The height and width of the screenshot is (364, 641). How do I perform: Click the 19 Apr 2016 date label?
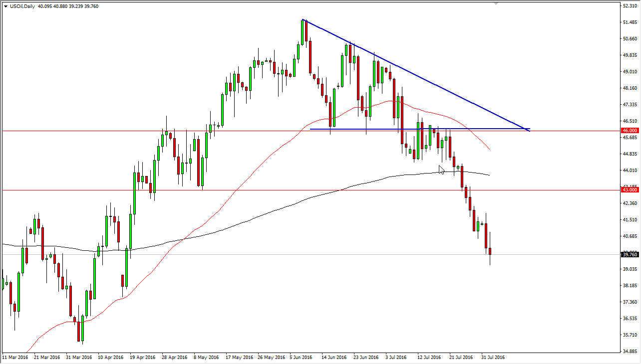tap(142, 358)
